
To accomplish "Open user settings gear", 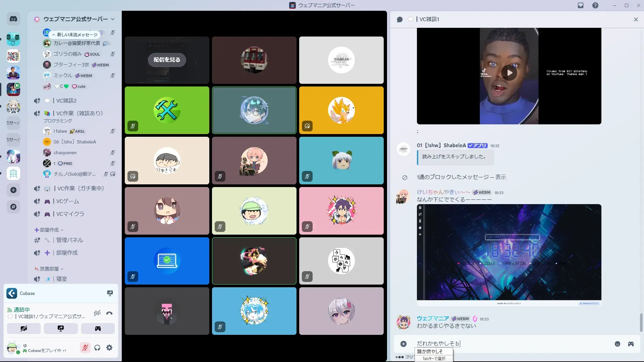I will point(109,348).
